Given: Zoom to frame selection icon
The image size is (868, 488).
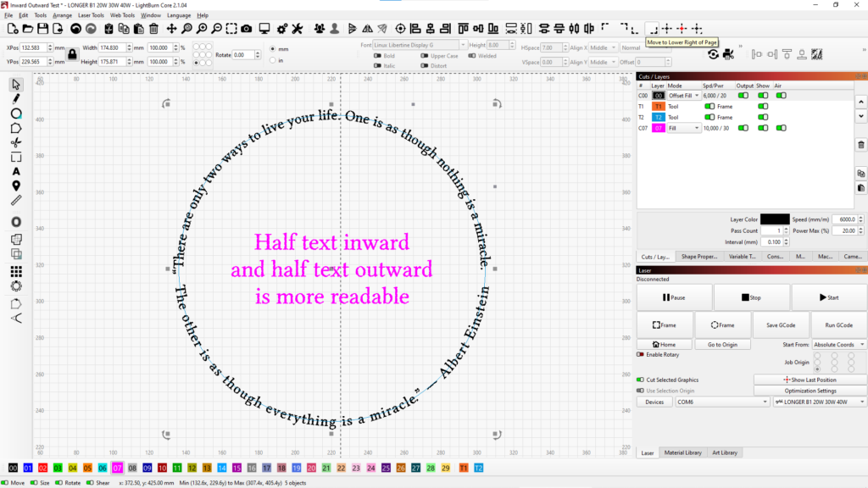Looking at the screenshot, I should 231,29.
